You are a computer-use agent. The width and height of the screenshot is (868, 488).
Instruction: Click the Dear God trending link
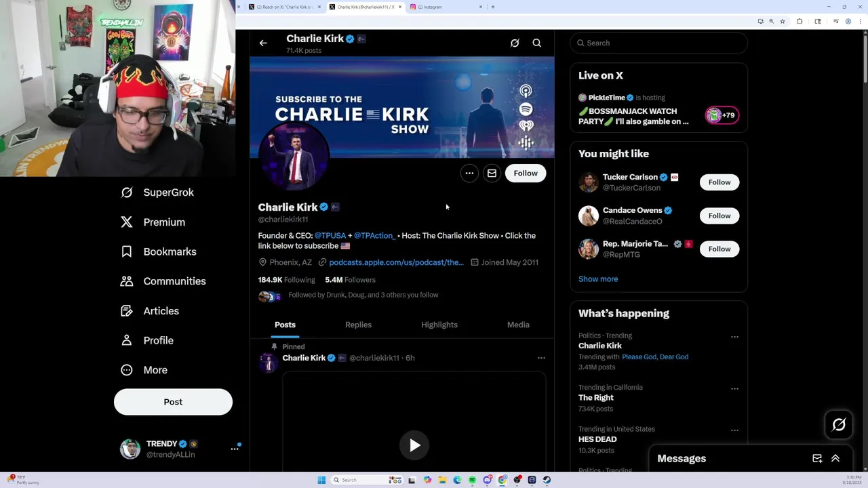click(x=674, y=357)
